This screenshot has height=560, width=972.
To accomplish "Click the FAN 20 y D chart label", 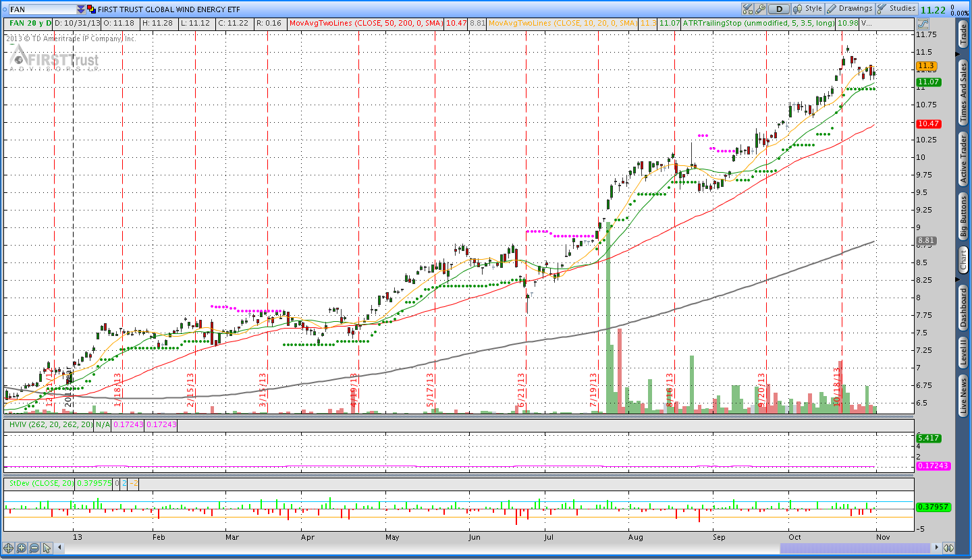I will pos(30,23).
